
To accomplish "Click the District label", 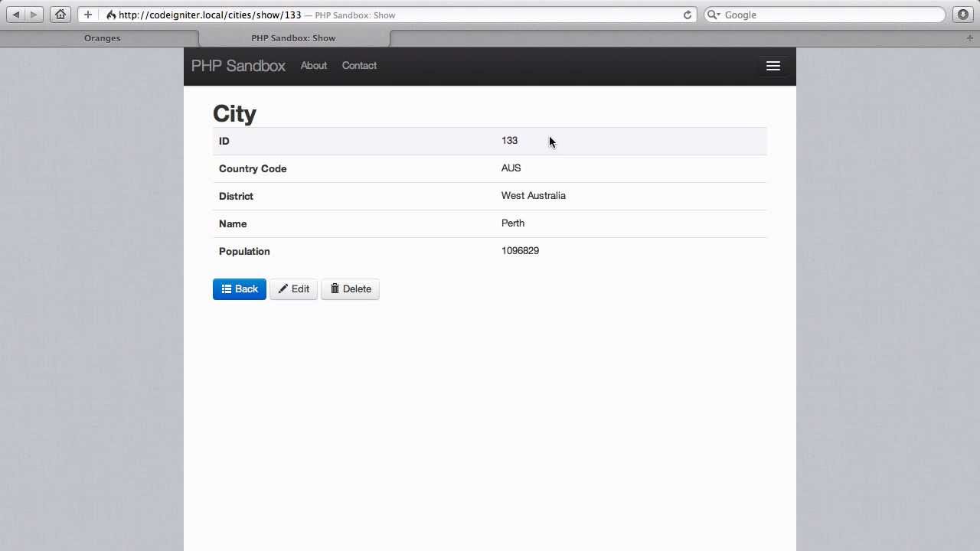I will (x=236, y=196).
